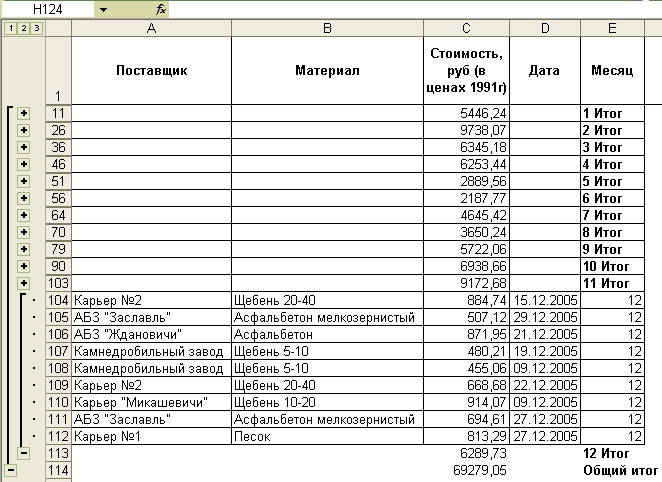Image resolution: width=662 pixels, height=482 pixels.
Task: Click 'Камнедробильный завод' in row 108
Action: [x=152, y=368]
